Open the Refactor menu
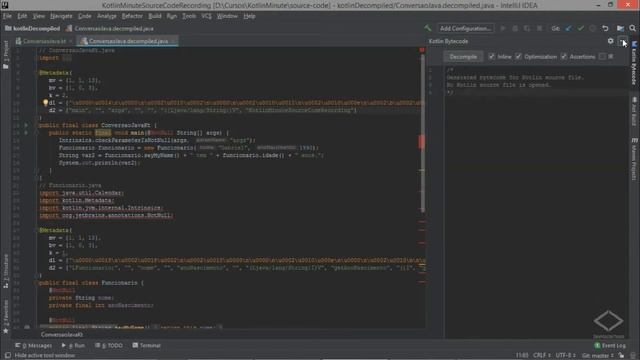This screenshot has width=640, height=360. coord(132,16)
